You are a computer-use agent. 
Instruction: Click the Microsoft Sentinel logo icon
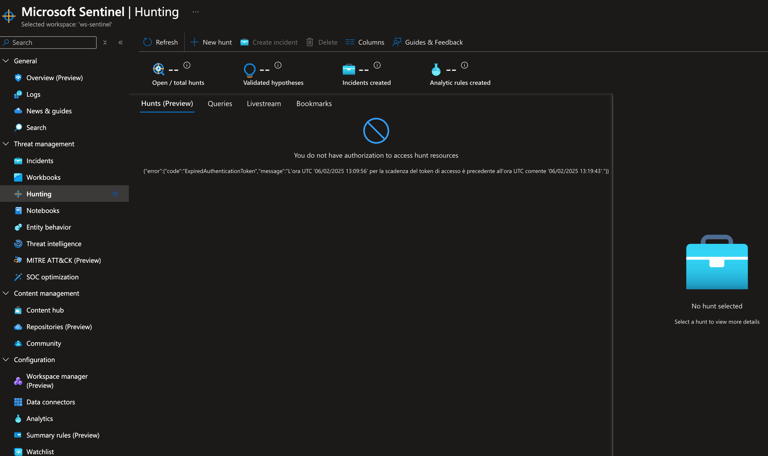(x=8, y=16)
